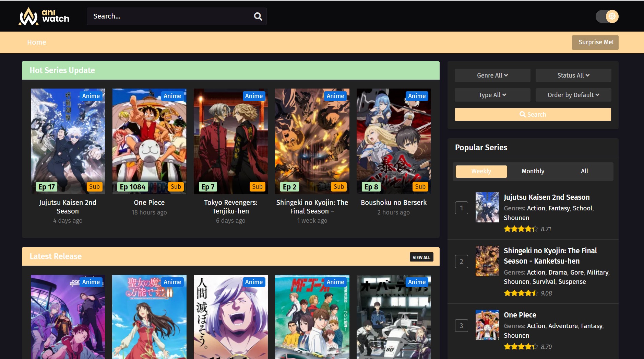This screenshot has width=644, height=359.
Task: Open the Tokyo Revengers poster thumbnail
Action: 231,141
